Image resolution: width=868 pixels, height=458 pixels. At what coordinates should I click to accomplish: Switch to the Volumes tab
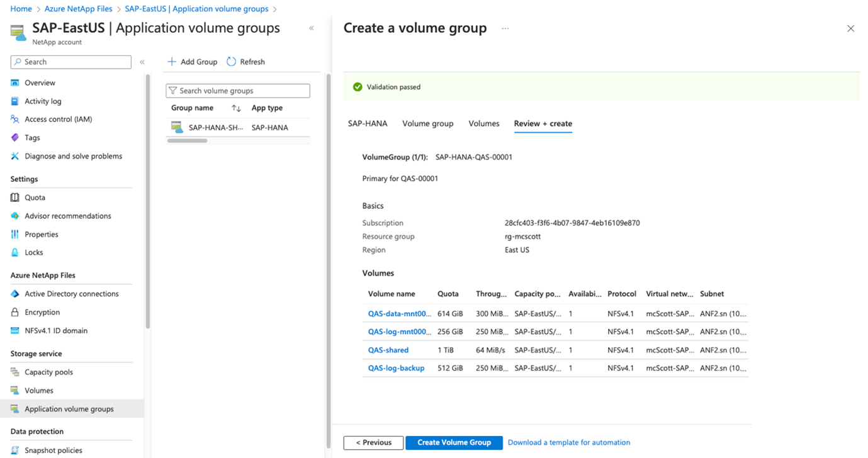tap(484, 123)
